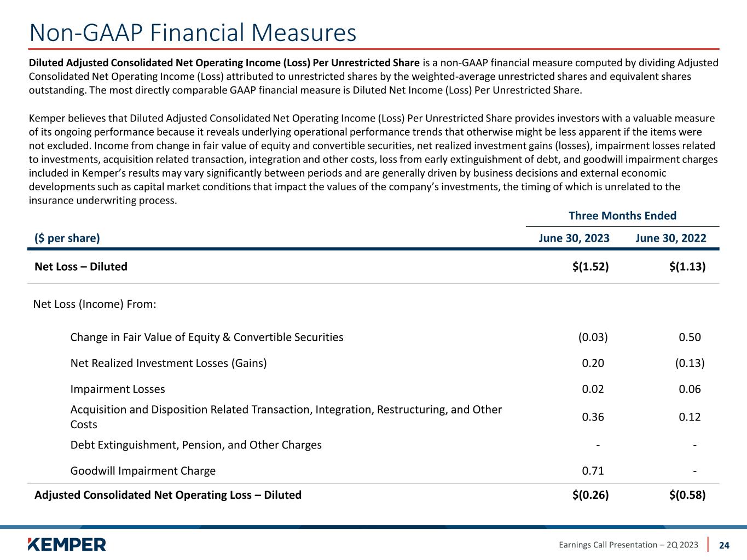Click the page number 24

[724, 545]
